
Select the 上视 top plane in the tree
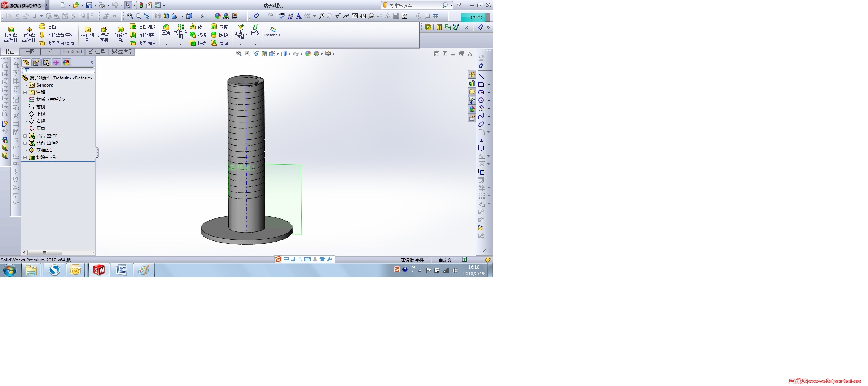pos(37,114)
